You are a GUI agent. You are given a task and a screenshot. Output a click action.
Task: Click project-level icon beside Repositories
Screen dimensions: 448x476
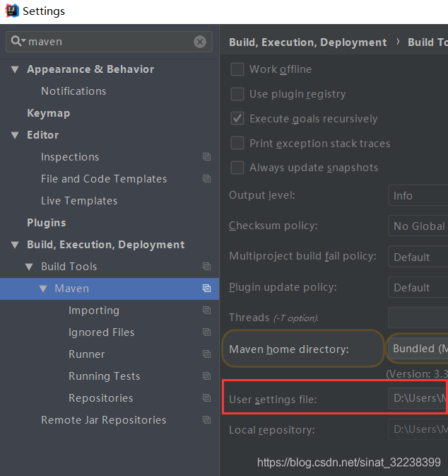click(x=206, y=397)
